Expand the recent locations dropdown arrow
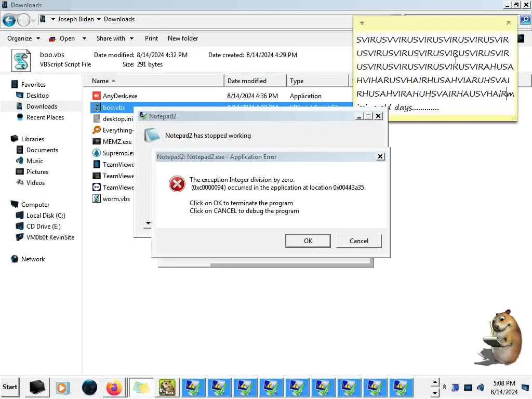Image resolution: width=532 pixels, height=399 pixels. (33, 20)
